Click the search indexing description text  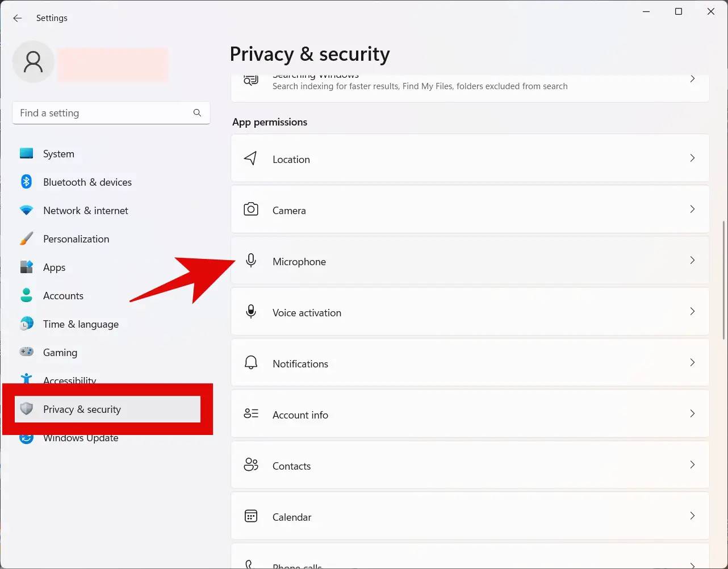click(x=420, y=86)
